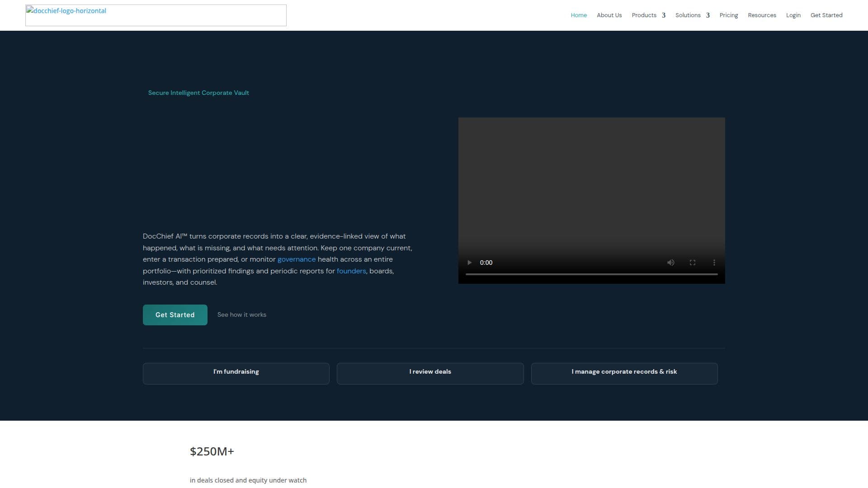
Task: Select I manage corporate records & risk
Action: pos(624,374)
